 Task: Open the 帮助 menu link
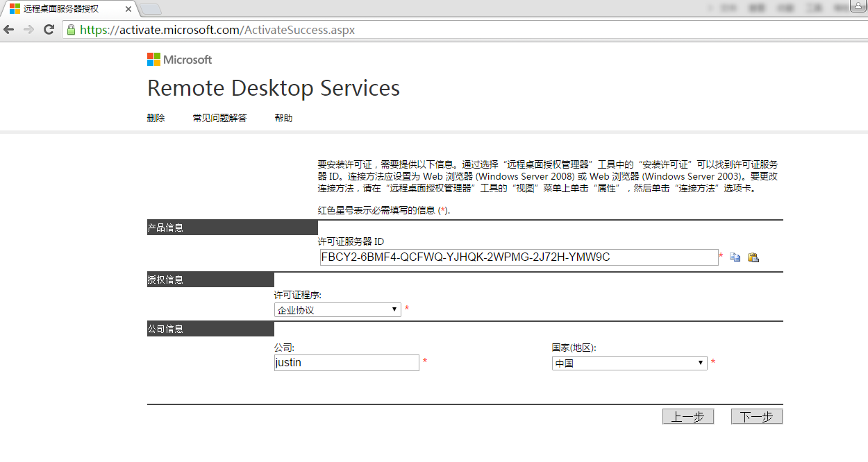pos(283,118)
